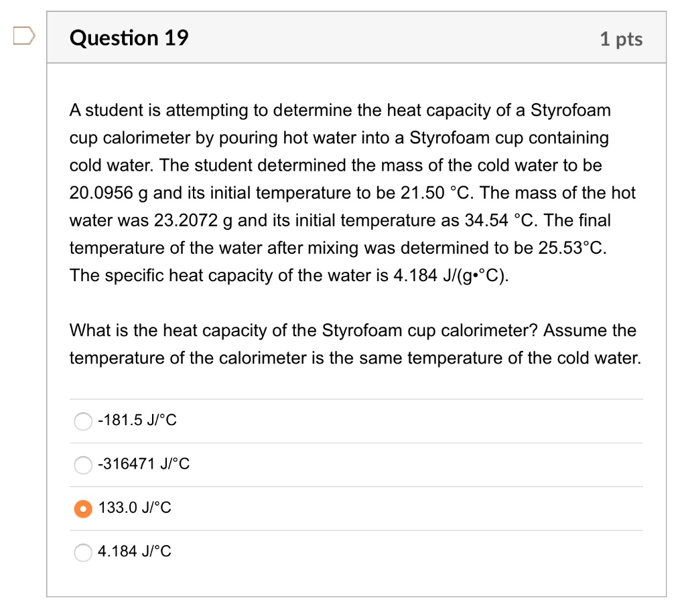The image size is (686, 616).
Task: Click the 1 pts label
Action: pos(622,39)
